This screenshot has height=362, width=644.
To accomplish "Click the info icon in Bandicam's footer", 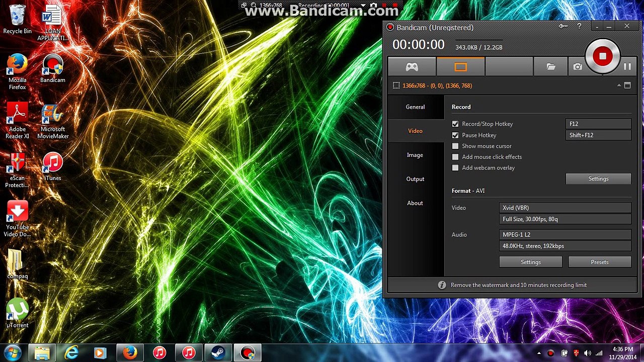I will pyautogui.click(x=442, y=285).
